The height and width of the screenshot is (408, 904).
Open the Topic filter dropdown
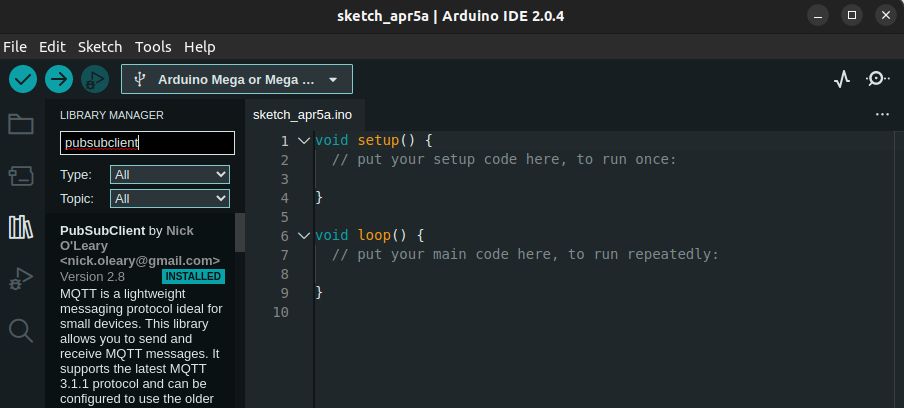pyautogui.click(x=170, y=199)
